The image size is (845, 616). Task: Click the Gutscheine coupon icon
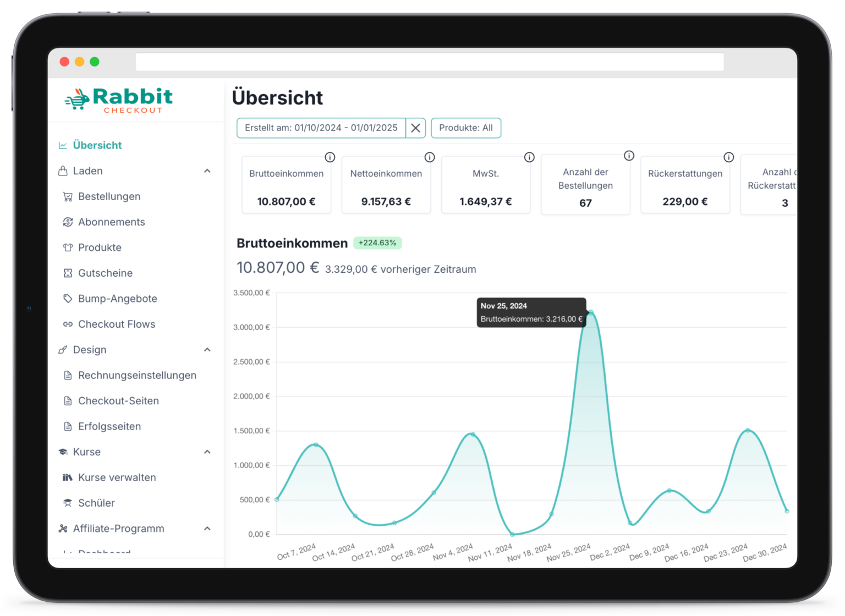click(x=68, y=273)
